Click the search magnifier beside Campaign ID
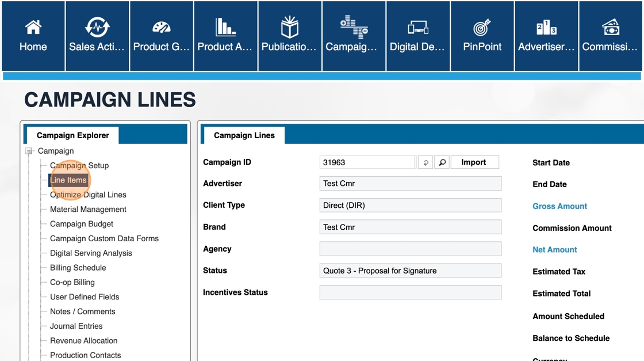This screenshot has height=361, width=644. point(442,162)
